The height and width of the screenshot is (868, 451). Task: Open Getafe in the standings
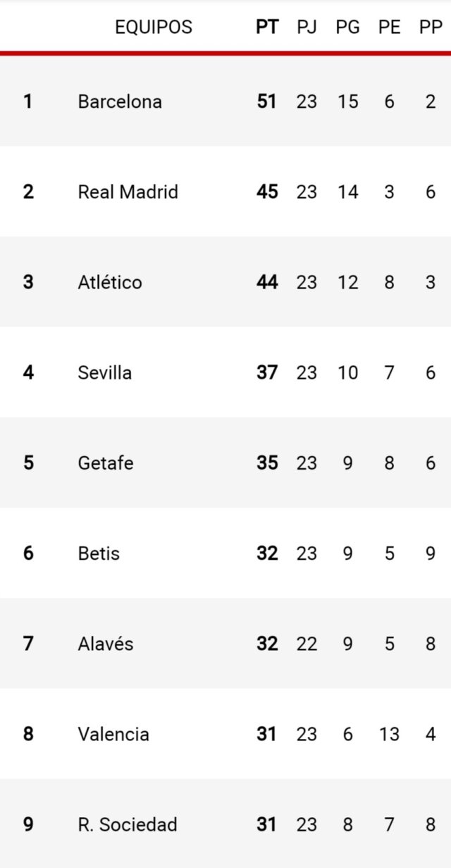click(x=106, y=463)
